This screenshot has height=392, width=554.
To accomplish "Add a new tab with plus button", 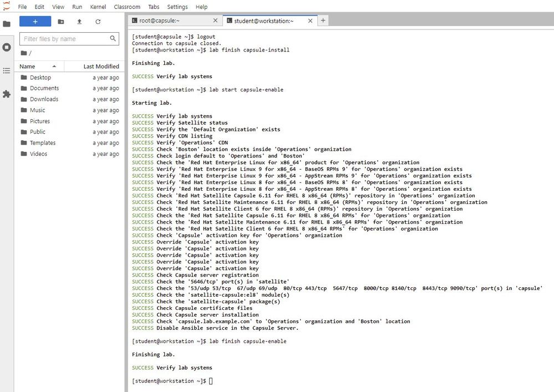I will [x=323, y=21].
